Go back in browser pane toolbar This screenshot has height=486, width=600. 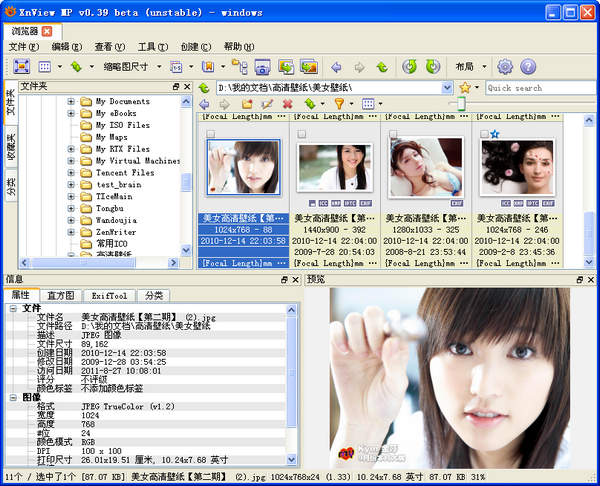pyautogui.click(x=204, y=104)
